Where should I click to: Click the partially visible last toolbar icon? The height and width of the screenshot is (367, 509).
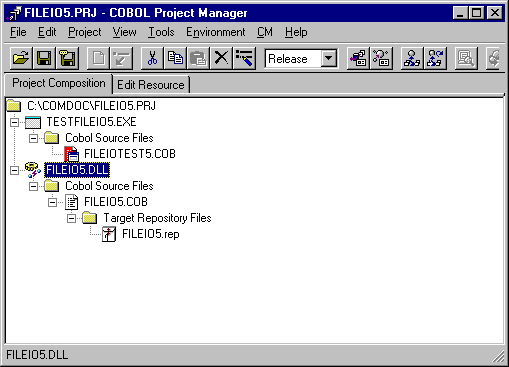coord(494,58)
